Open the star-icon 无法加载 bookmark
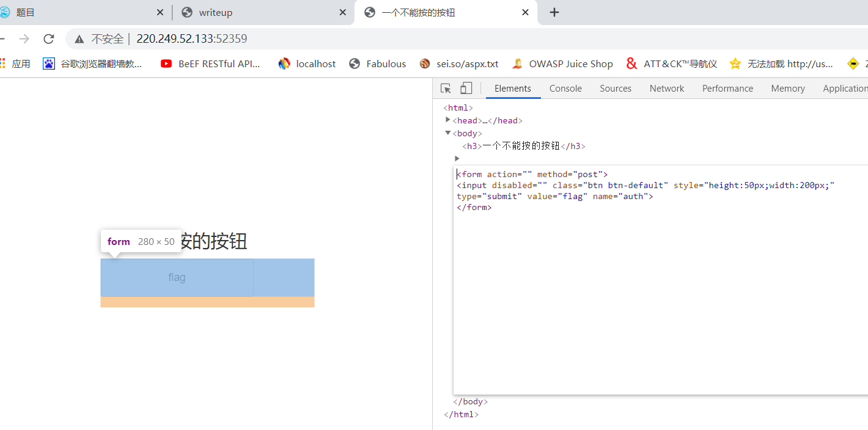868x430 pixels. pyautogui.click(x=781, y=64)
